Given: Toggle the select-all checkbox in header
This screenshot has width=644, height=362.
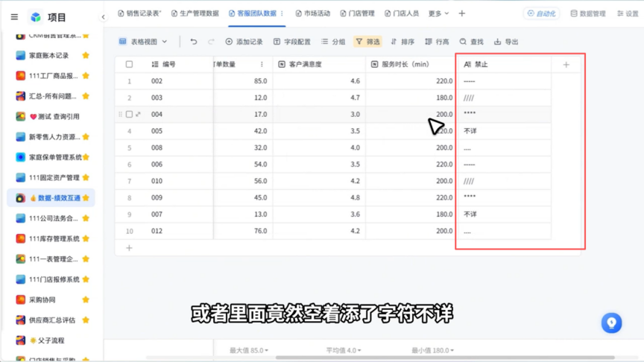Looking at the screenshot, I should [130, 65].
